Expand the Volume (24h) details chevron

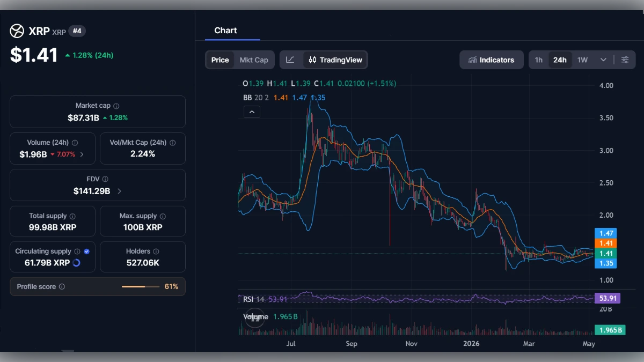82,154
